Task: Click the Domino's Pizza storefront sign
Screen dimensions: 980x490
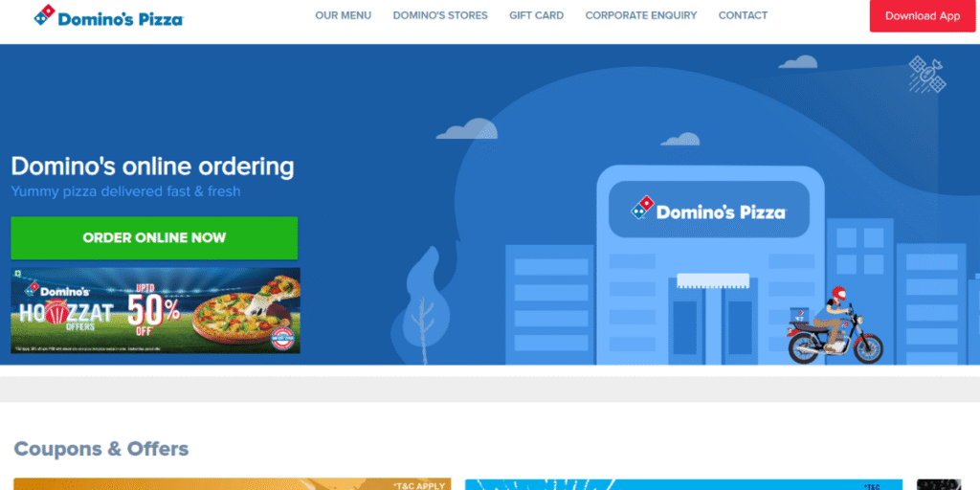Action: click(709, 210)
